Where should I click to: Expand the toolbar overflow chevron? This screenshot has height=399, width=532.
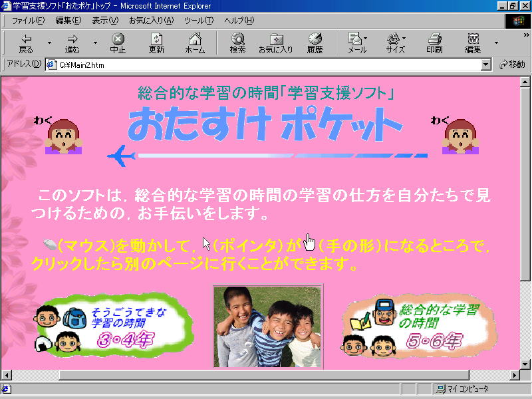(x=526, y=35)
